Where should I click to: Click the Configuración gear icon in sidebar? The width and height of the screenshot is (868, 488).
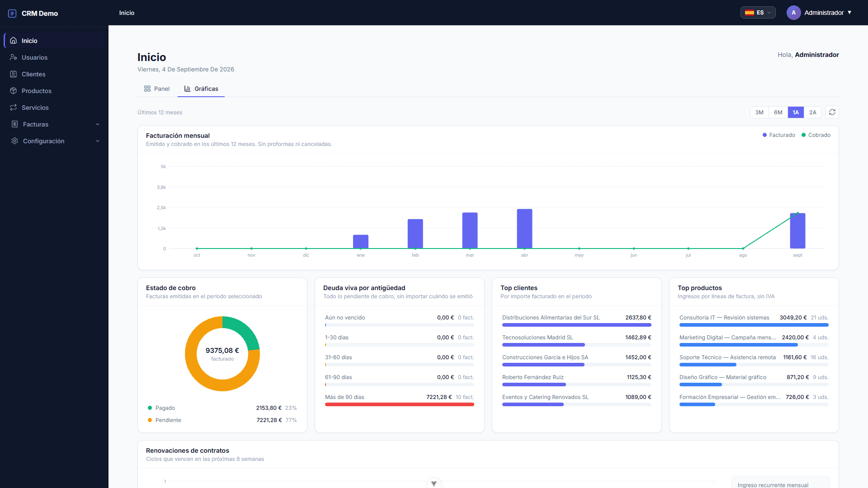pos(14,141)
